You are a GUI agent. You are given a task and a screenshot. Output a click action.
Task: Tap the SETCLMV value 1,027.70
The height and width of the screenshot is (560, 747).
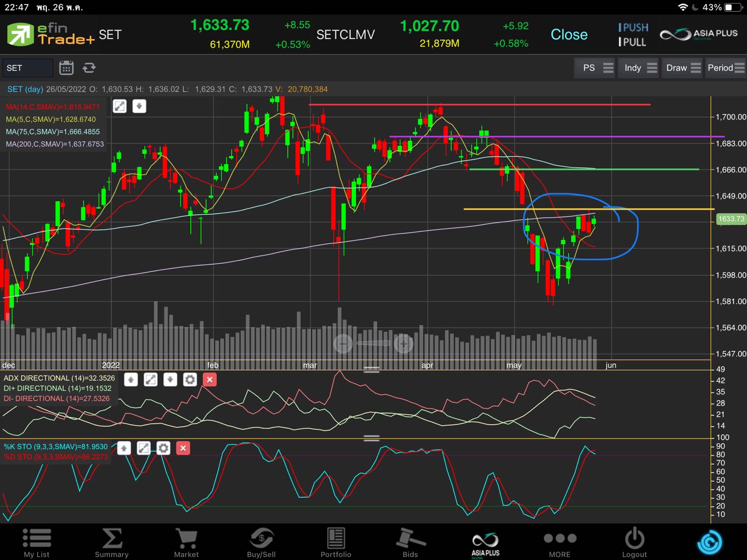429,26
